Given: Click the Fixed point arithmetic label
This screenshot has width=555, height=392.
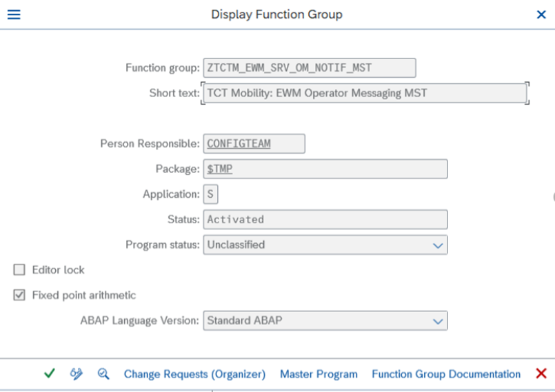Looking at the screenshot, I should (x=84, y=295).
